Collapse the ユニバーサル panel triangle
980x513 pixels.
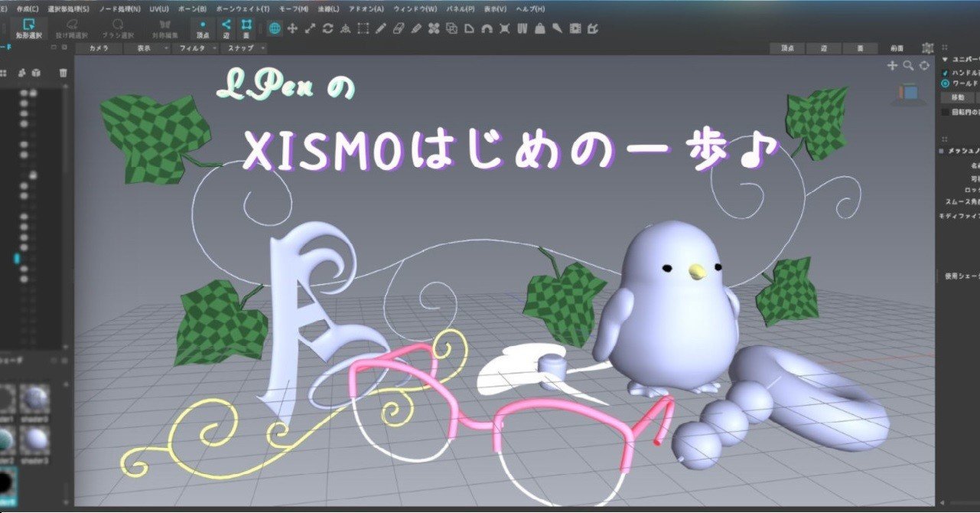[946, 59]
